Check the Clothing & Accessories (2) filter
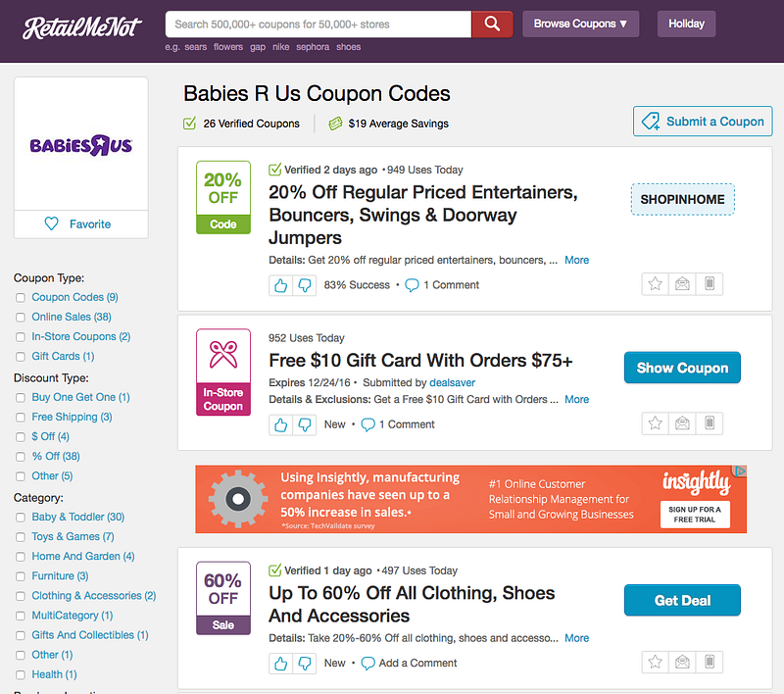 tap(21, 596)
